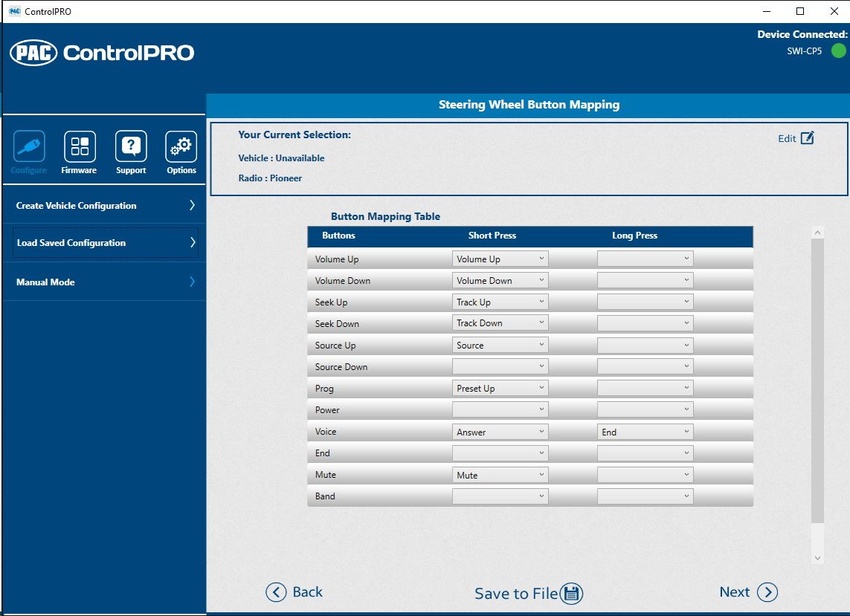The width and height of the screenshot is (850, 616).
Task: Click the 'Short Press' column header
Action: click(492, 236)
